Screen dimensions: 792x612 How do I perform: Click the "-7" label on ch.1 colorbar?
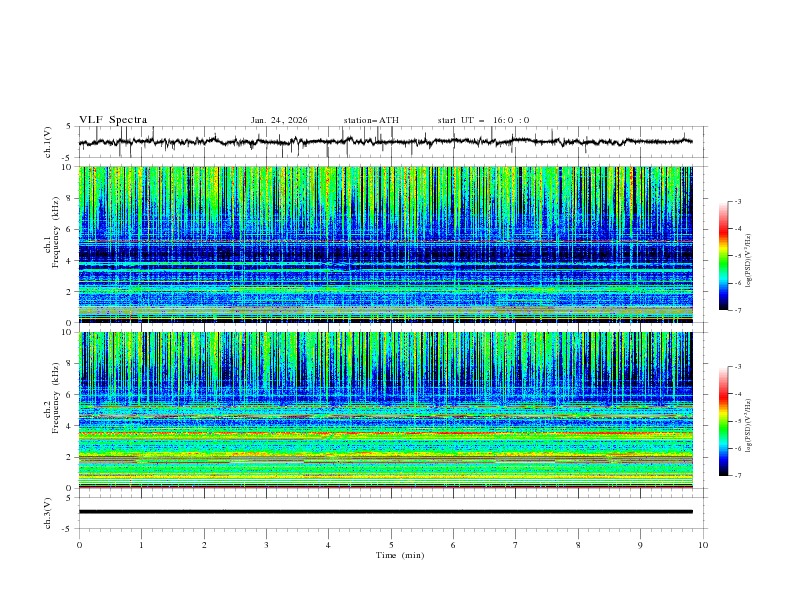738,310
